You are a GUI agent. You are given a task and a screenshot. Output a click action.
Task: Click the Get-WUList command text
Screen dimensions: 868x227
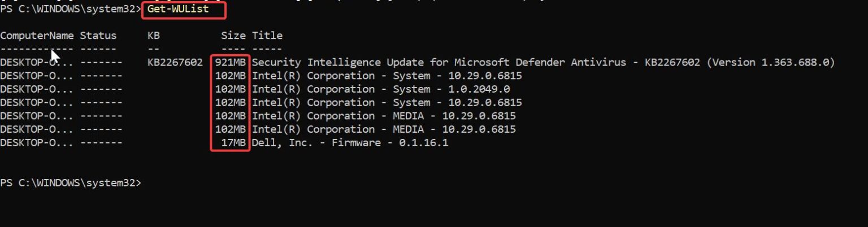tap(177, 10)
